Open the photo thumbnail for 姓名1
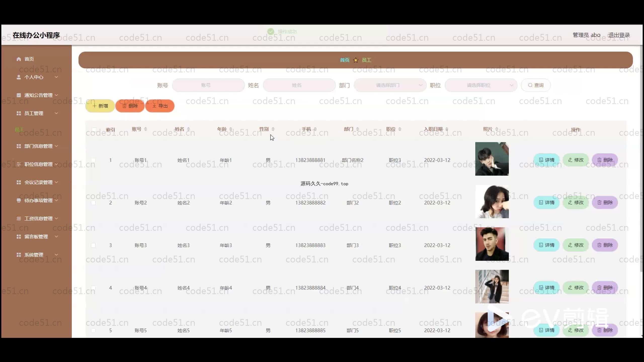 click(492, 159)
